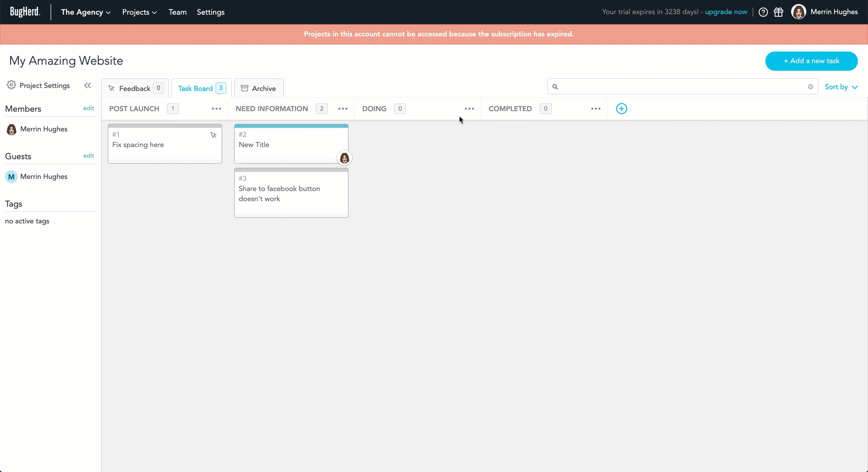Open DOING column options menu
The image size is (868, 472).
tap(469, 109)
